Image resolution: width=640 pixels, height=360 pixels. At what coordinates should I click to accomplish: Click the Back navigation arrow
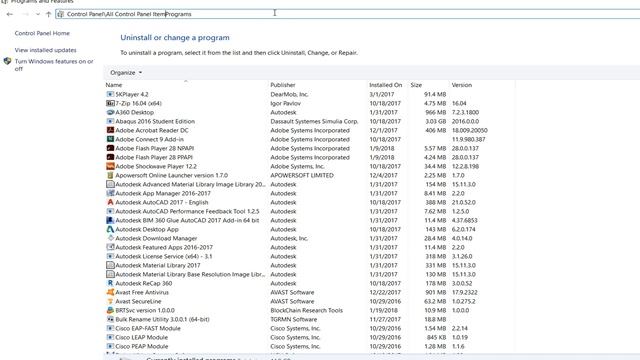(x=10, y=14)
